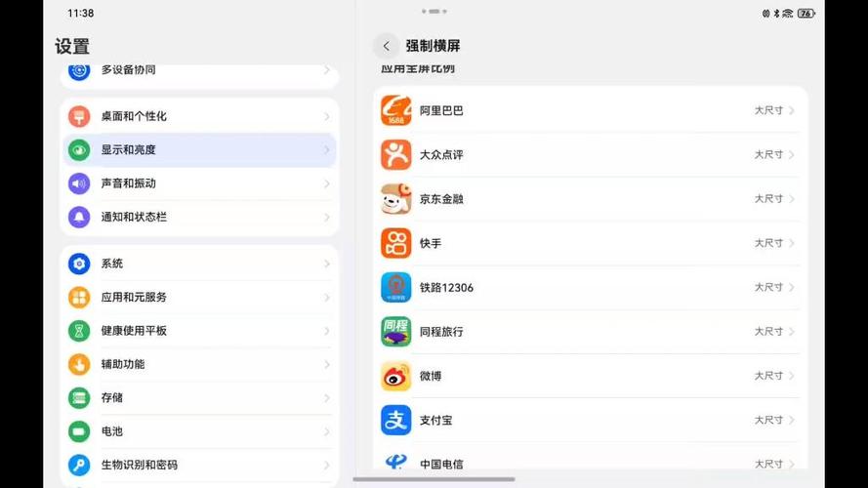Tap the 系统 gear icon
The height and width of the screenshot is (488, 868).
79,264
